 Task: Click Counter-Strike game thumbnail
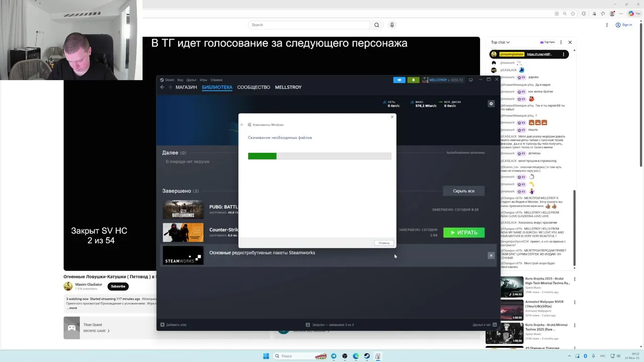click(x=183, y=232)
